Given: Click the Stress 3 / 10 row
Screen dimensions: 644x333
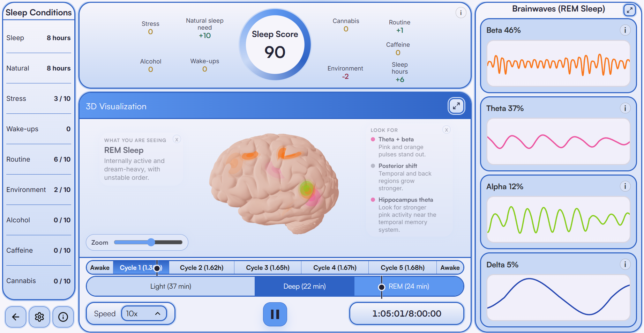Looking at the screenshot, I should [x=38, y=98].
